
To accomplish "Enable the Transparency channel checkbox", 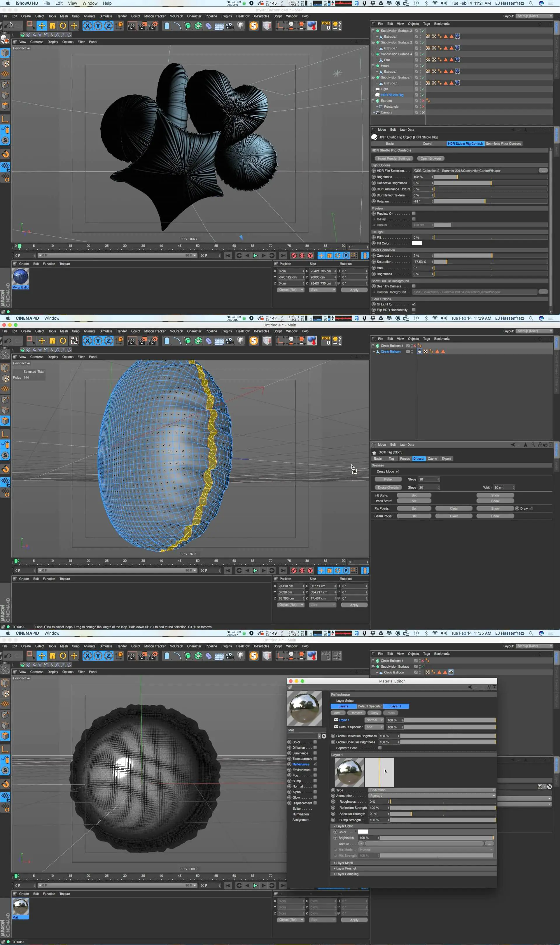I will pyautogui.click(x=315, y=758).
